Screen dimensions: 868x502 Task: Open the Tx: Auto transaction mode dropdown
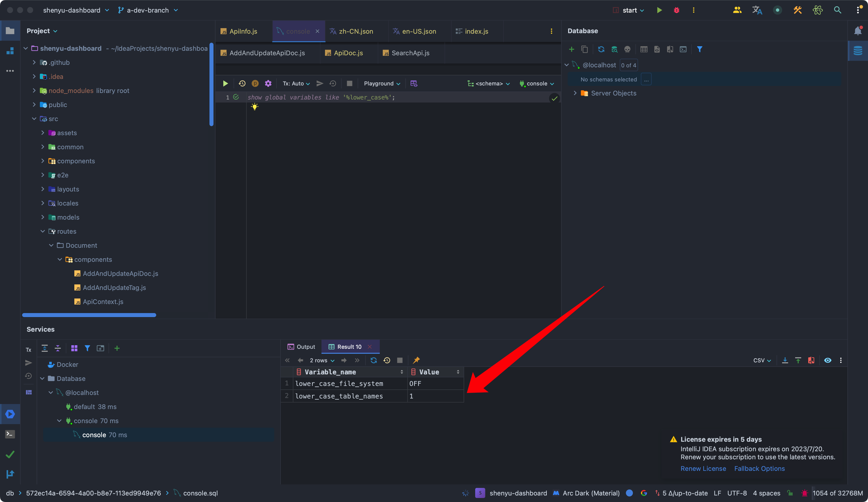click(296, 83)
